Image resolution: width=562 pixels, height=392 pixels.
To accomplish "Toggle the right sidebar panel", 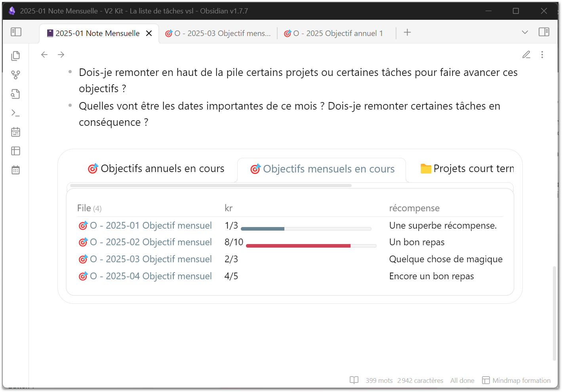I will coord(544,32).
